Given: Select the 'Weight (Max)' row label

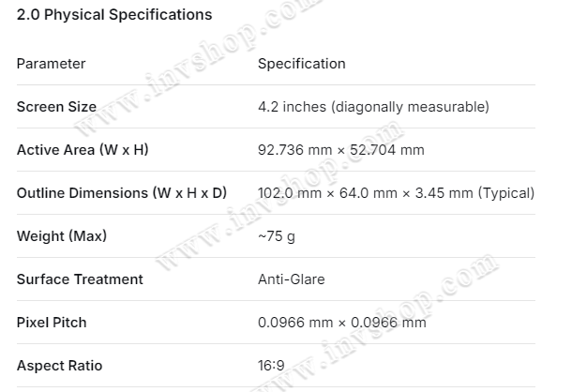Looking at the screenshot, I should click(x=62, y=236).
